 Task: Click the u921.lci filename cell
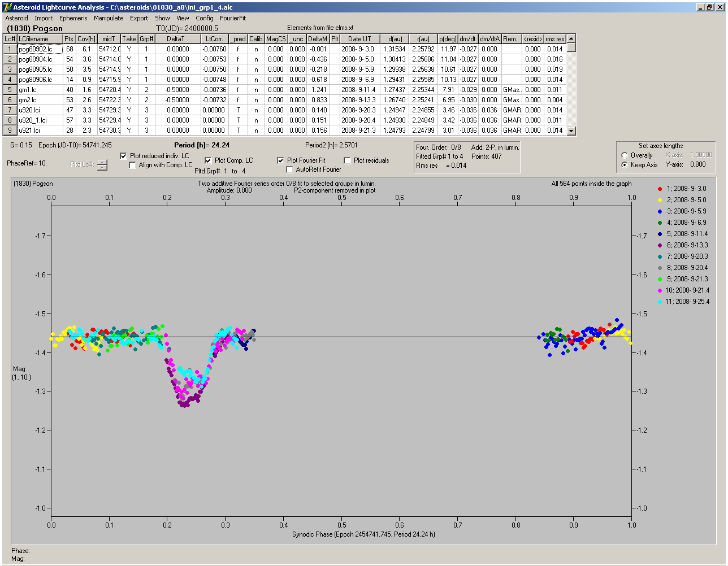40,130
